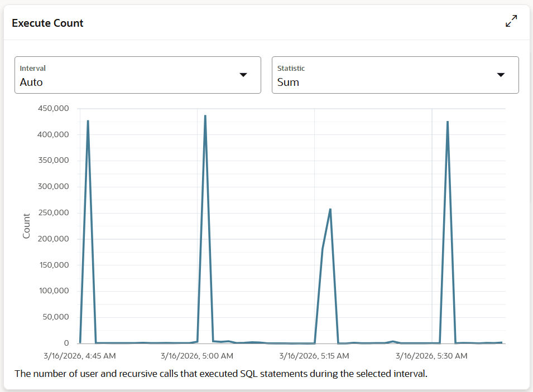The height and width of the screenshot is (392, 533).
Task: Click the 250,000 peak after 5:15 AM
Action: click(x=330, y=209)
